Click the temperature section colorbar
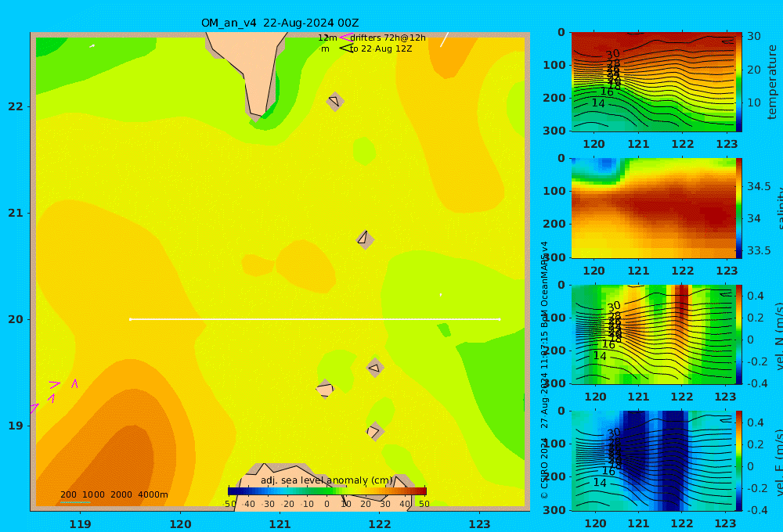783x532 pixels. pos(739,82)
